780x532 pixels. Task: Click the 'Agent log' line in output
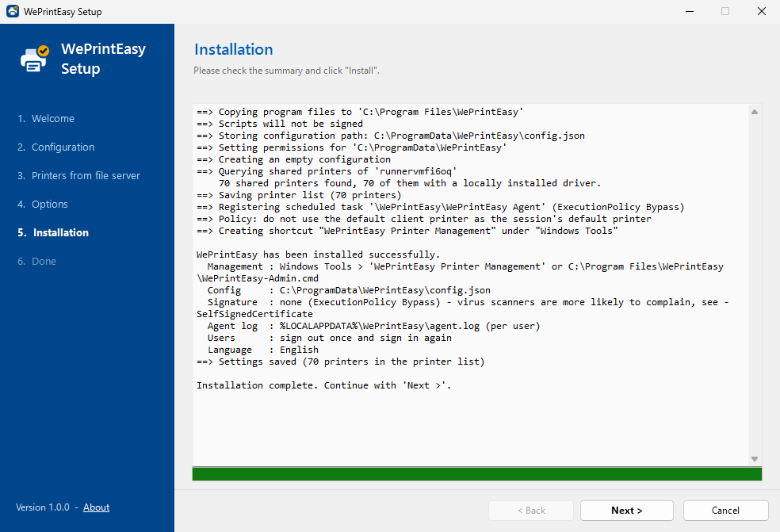(x=373, y=326)
